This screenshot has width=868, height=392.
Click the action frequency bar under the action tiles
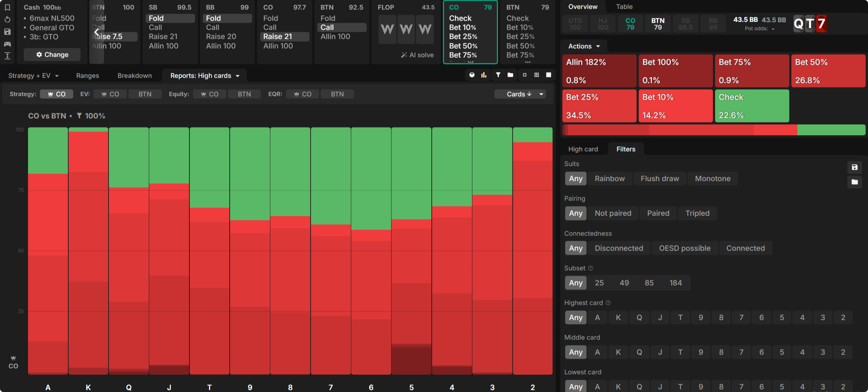714,130
